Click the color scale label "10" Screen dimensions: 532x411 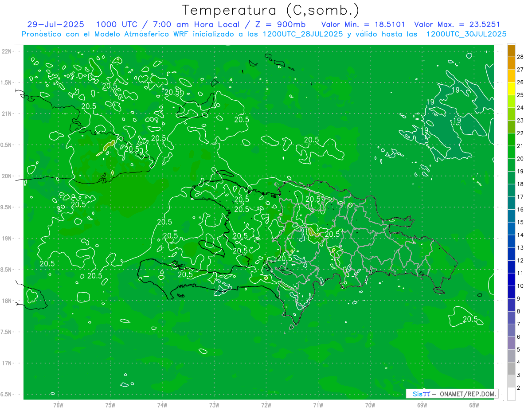click(520, 286)
